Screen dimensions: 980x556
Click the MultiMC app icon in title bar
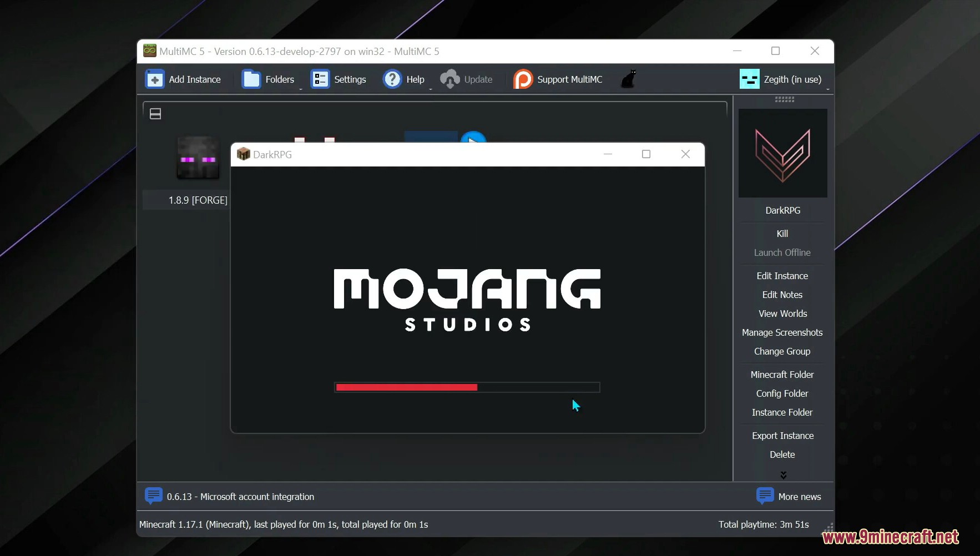point(150,51)
